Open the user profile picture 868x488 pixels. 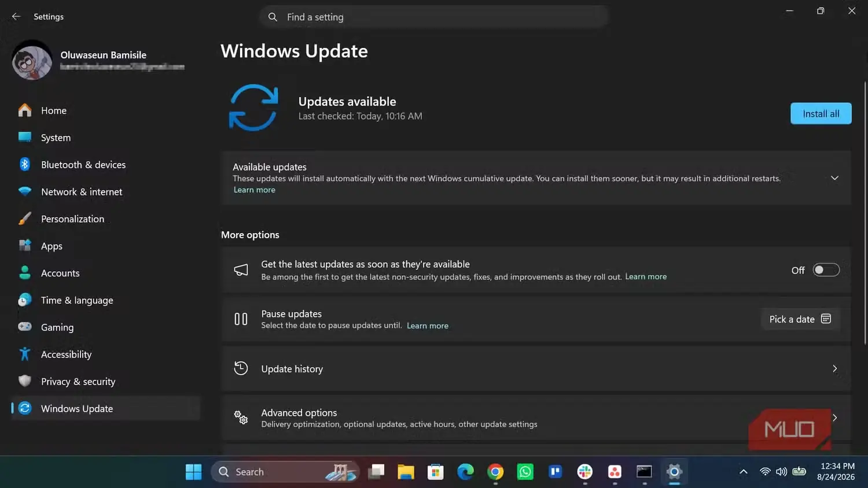(32, 60)
